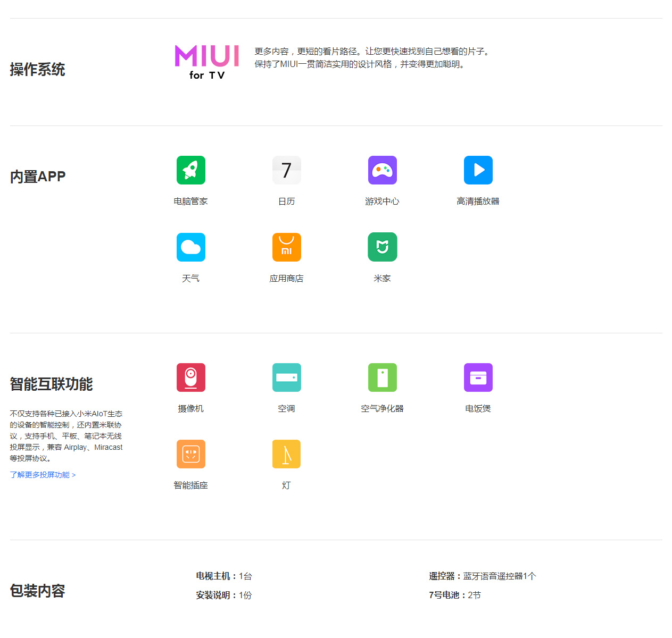Click the green rocket 电脑管家 icon

coord(190,170)
